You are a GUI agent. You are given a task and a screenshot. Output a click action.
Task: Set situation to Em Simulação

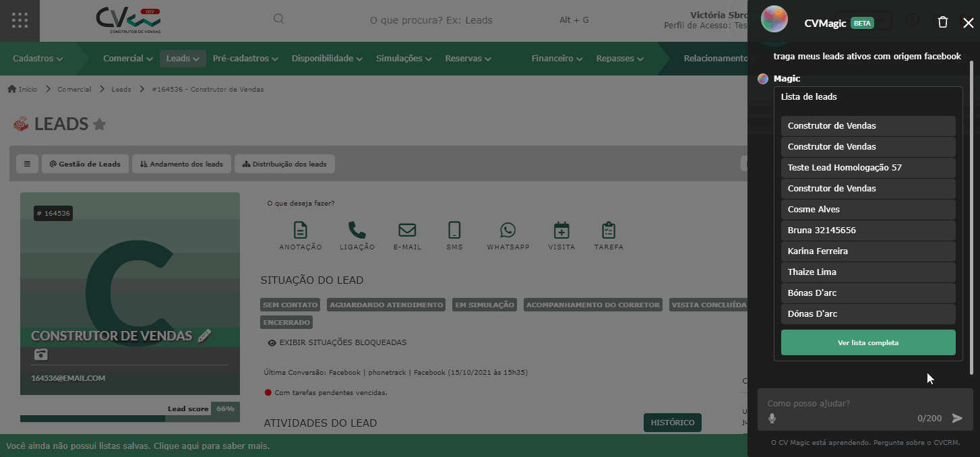485,305
